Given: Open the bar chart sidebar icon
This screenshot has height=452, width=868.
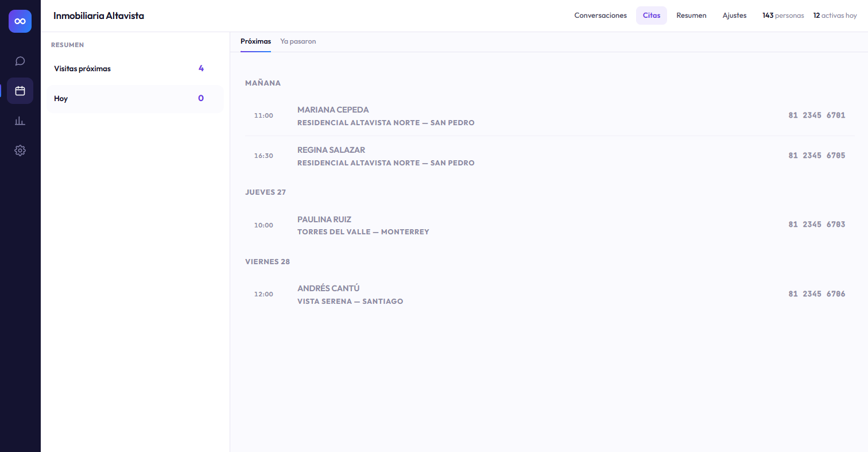Looking at the screenshot, I should click(x=20, y=121).
